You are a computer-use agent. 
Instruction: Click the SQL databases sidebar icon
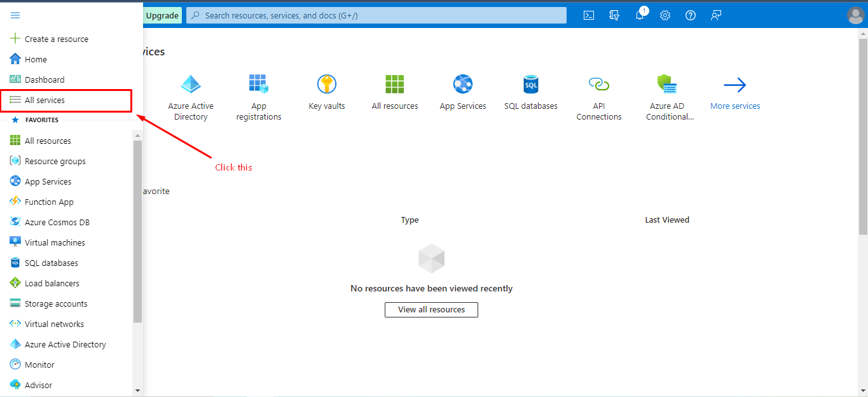click(15, 263)
